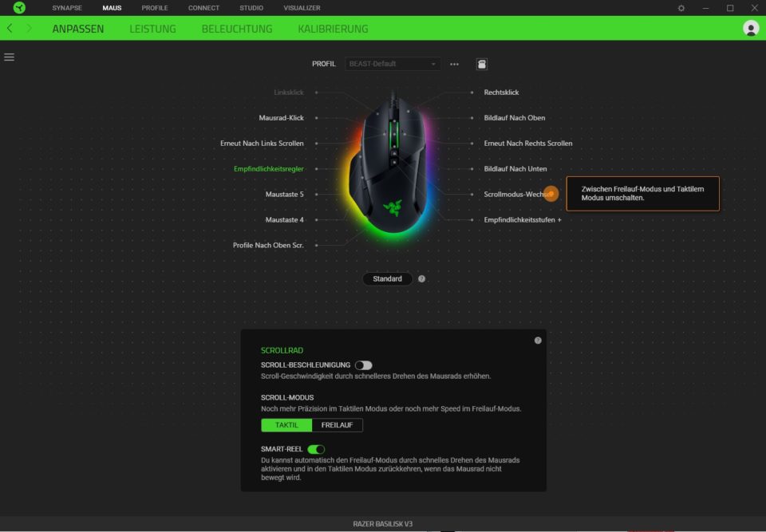766x532 pixels.
Task: Click help icon next to Standard button
Action: (421, 279)
